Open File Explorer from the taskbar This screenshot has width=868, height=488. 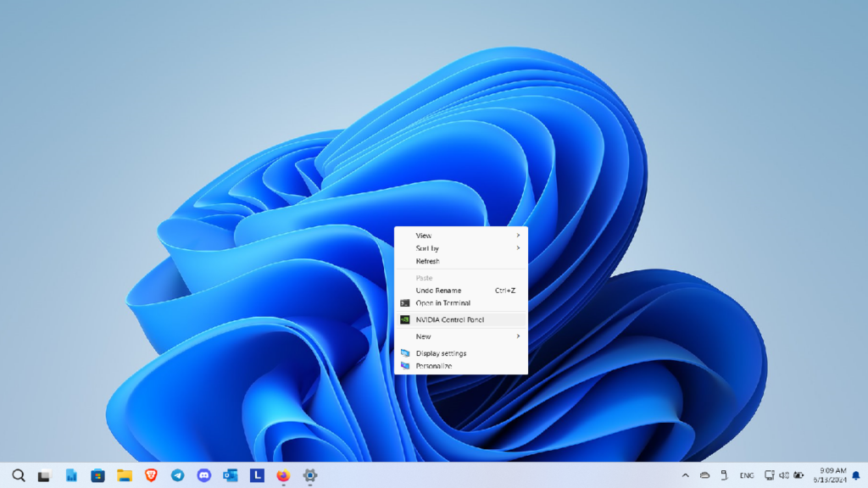click(x=124, y=475)
